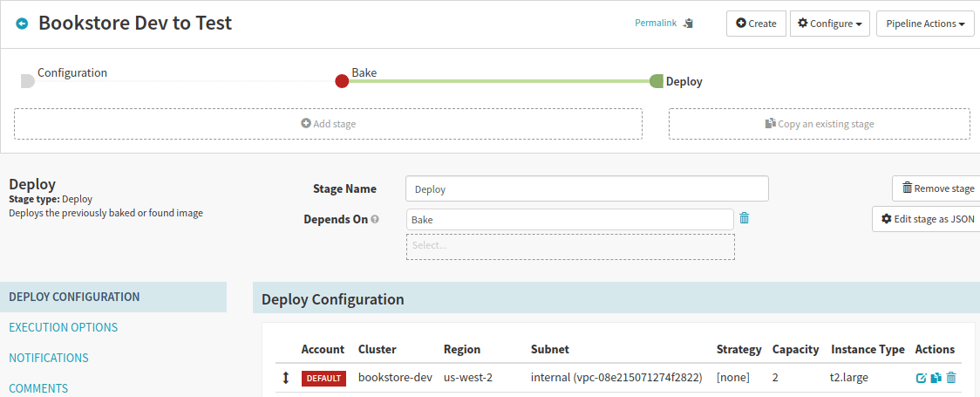Screen dimensions: 980x397
Task: Go to Execution Options section
Action: point(63,327)
